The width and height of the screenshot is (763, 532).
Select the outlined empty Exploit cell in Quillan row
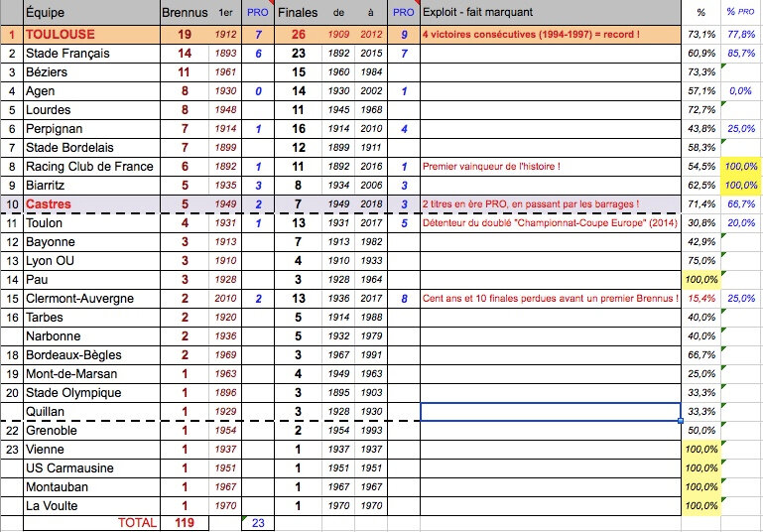[x=551, y=412]
